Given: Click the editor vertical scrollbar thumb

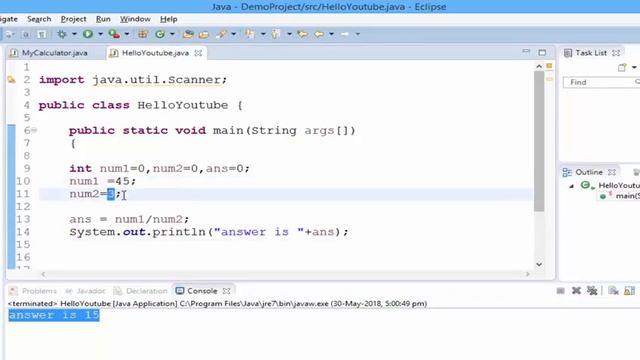Looking at the screenshot, I should [539, 141].
